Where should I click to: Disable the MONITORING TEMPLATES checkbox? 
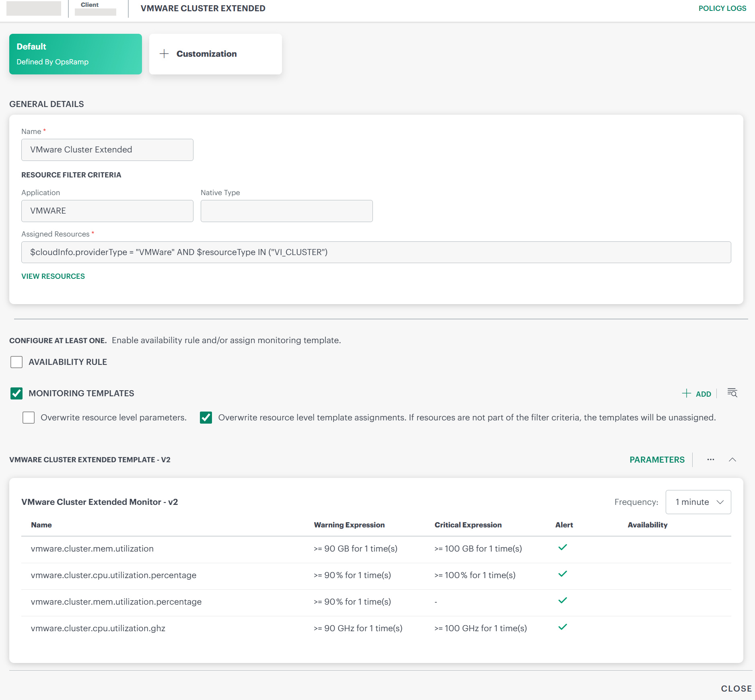(x=16, y=393)
